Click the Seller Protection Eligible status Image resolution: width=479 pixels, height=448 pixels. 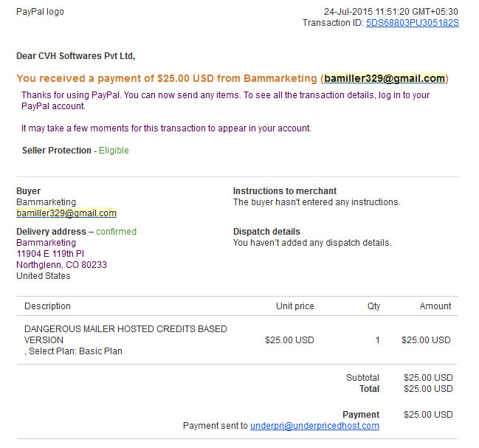click(x=114, y=151)
